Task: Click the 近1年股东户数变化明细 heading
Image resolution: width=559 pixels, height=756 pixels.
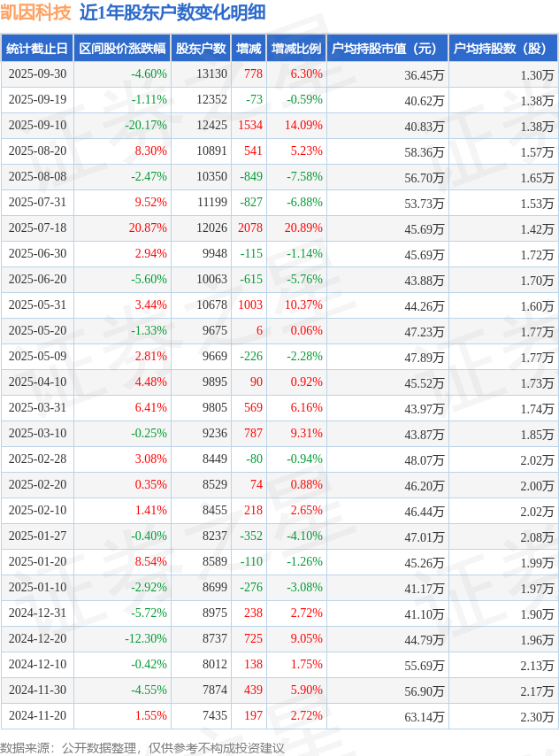Action: pos(172,12)
